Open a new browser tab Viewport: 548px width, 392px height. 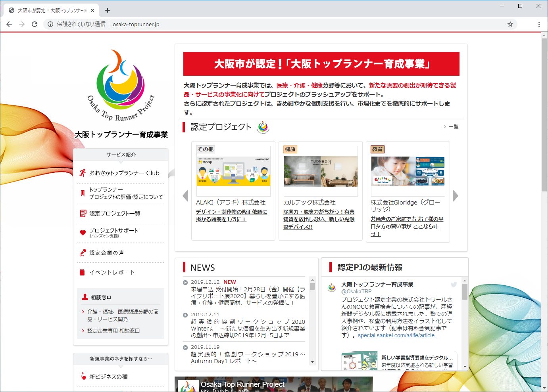108,10
